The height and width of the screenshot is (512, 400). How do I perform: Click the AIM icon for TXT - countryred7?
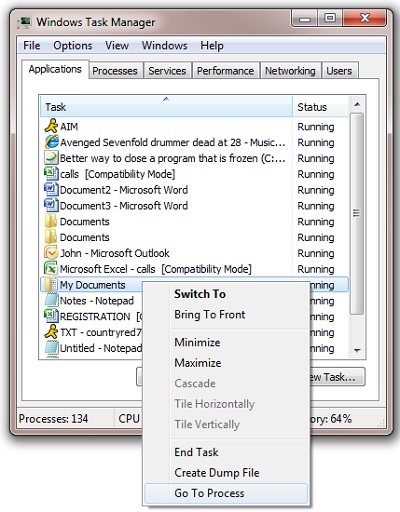pos(51,332)
